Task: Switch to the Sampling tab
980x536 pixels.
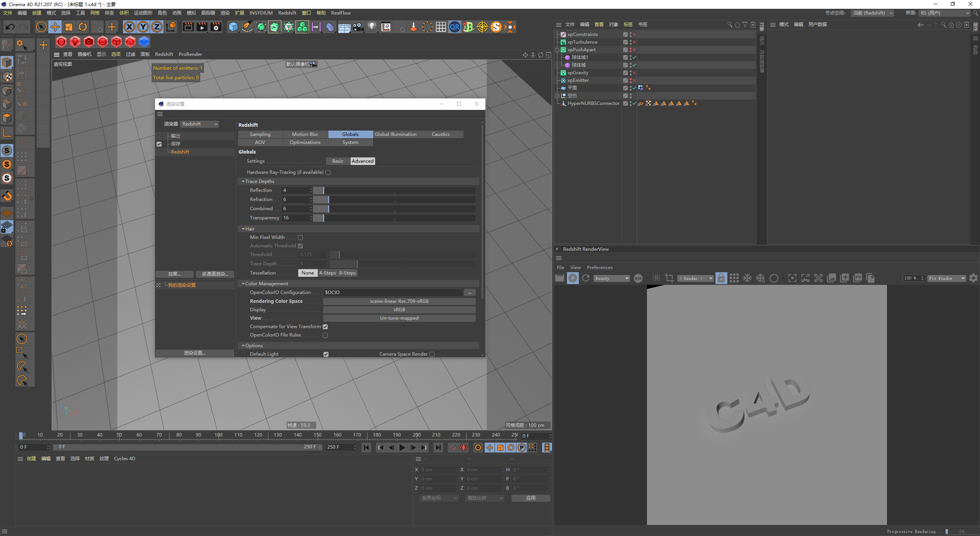Action: point(260,134)
